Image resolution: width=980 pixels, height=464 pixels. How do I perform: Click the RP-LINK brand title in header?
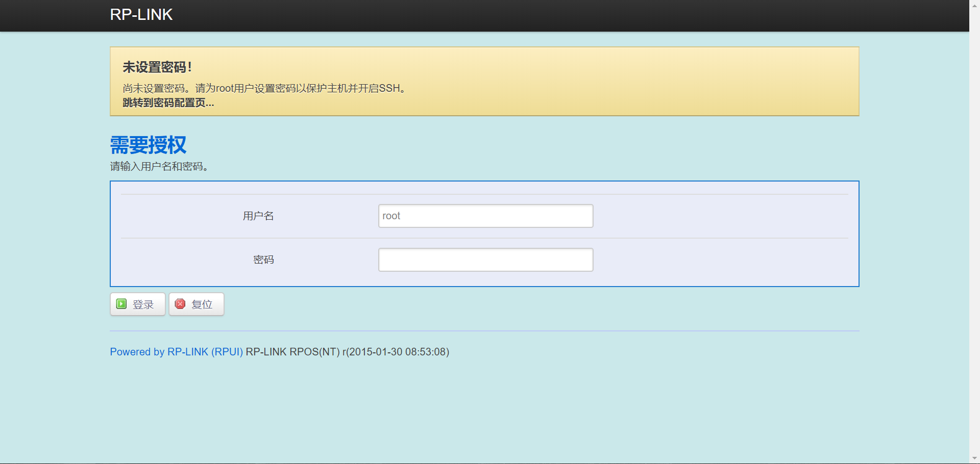141,14
